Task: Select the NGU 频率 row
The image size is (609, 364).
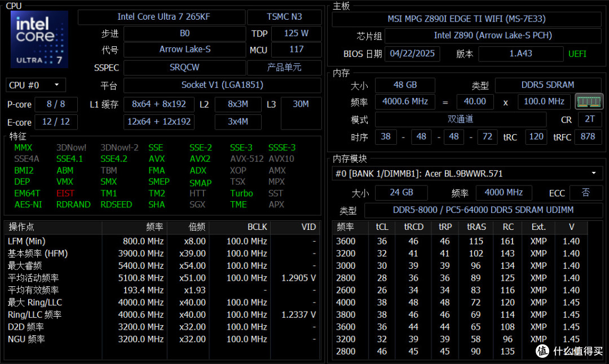Action: coord(162,339)
